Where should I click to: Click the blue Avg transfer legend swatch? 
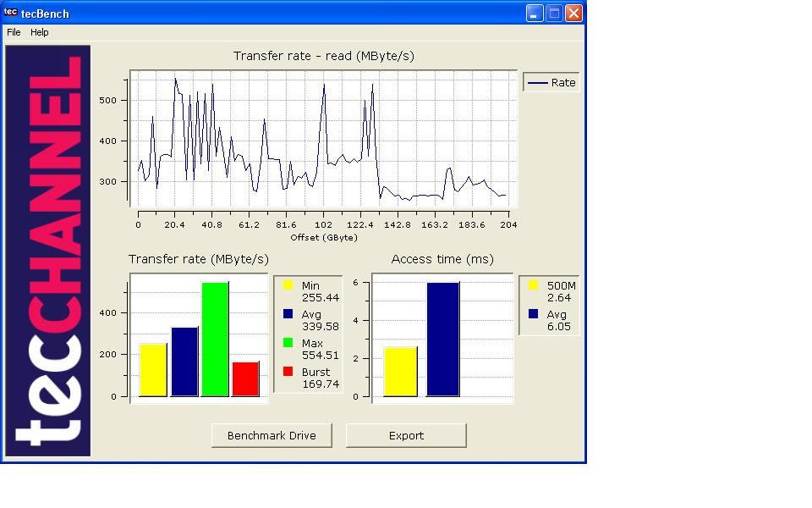[288, 313]
